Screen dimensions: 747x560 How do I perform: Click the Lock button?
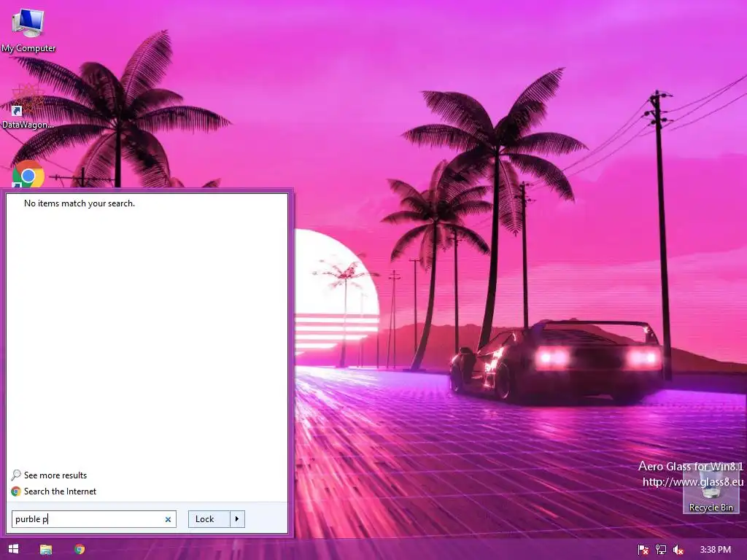[x=209, y=519]
